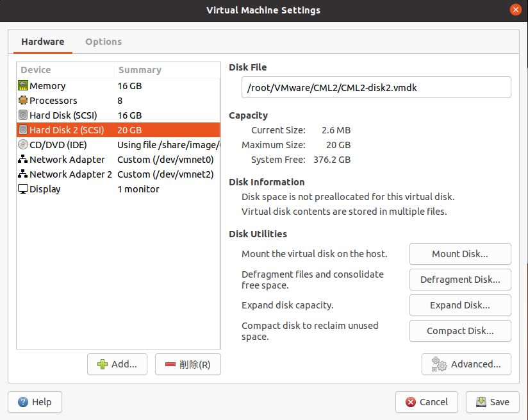The image size is (528, 420).
Task: Switch to the Options tab
Action: [x=103, y=41]
